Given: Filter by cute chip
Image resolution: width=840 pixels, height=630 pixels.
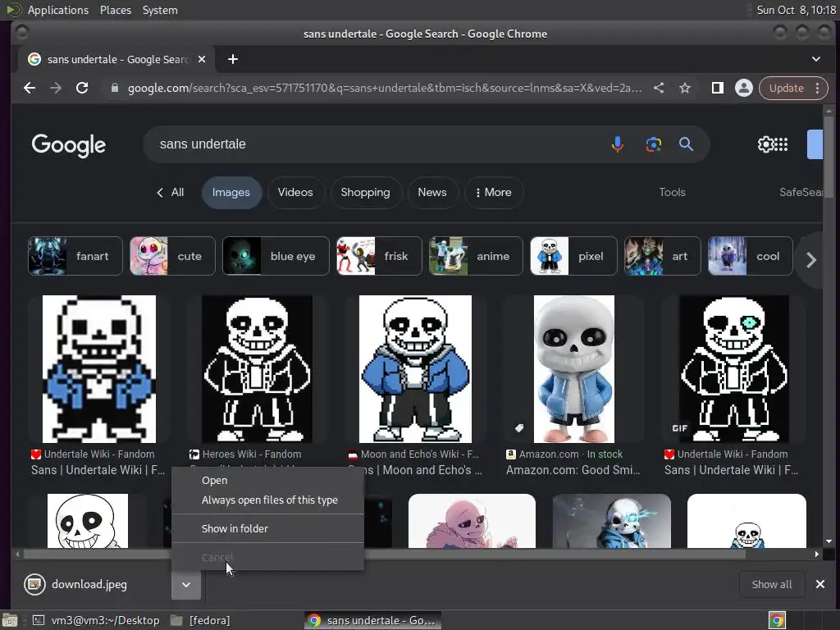Looking at the screenshot, I should pyautogui.click(x=172, y=256).
